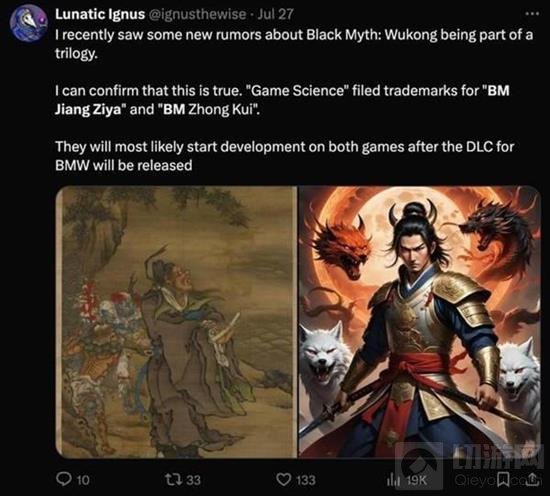View analytics via bar chart icon

click(393, 480)
